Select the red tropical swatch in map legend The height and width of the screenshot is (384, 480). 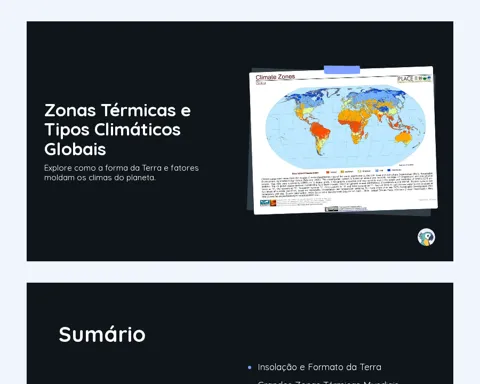328,172
